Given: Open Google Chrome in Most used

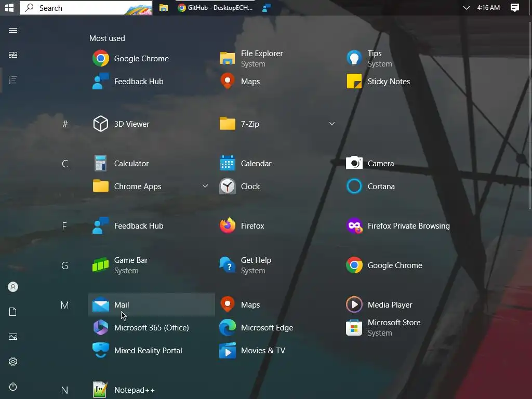Looking at the screenshot, I should point(151,58).
